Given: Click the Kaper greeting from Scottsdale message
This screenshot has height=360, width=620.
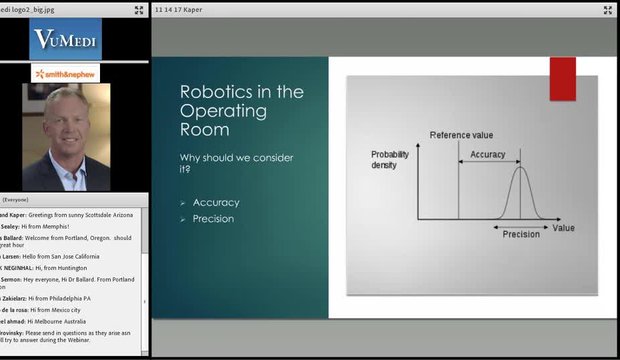Looking at the screenshot, I should [66, 215].
